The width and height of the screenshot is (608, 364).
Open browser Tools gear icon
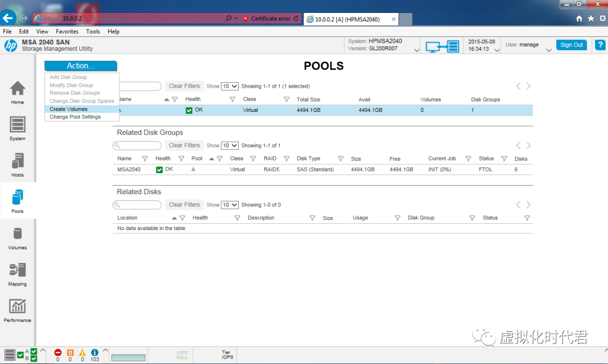[602, 18]
